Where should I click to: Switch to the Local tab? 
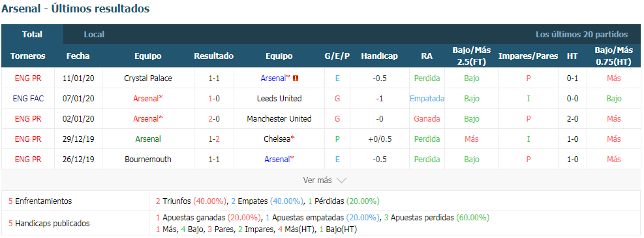pos(94,35)
